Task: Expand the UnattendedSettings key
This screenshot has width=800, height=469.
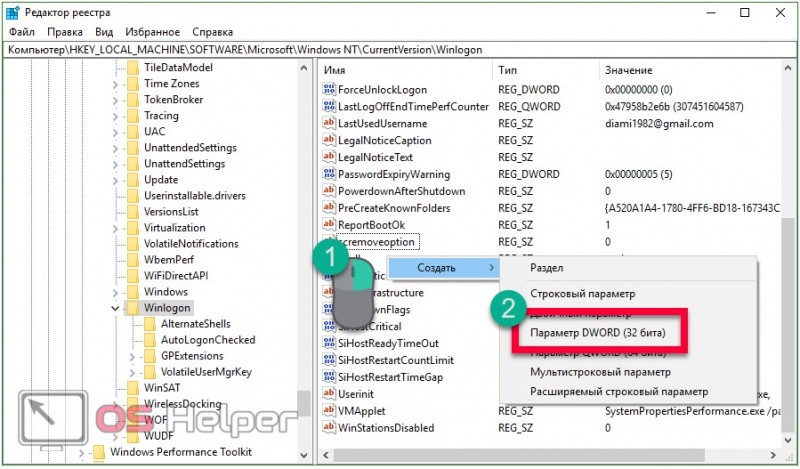Action: pos(115,149)
